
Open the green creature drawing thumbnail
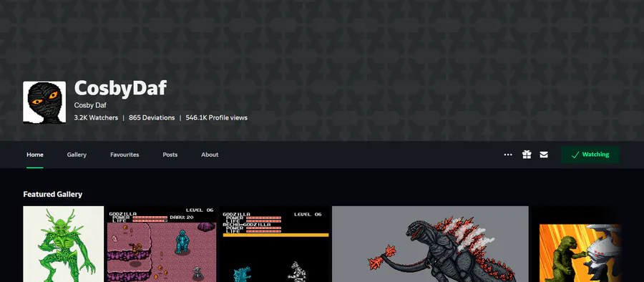[x=63, y=244]
